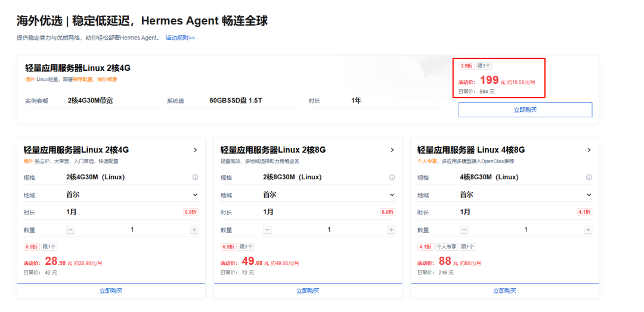644x312 pixels.
Task: Increase quantity in the 2核4G card
Action: click(194, 230)
